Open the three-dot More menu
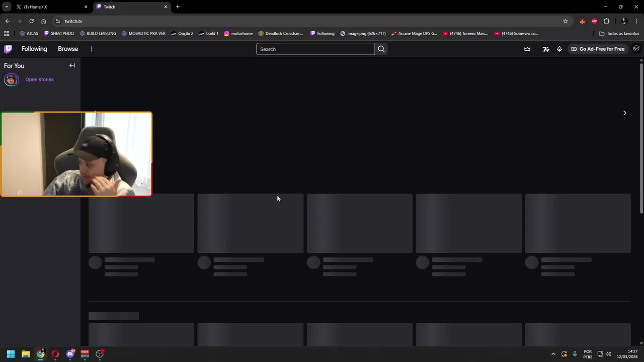Screen dimensions: 644x362 pos(92,49)
